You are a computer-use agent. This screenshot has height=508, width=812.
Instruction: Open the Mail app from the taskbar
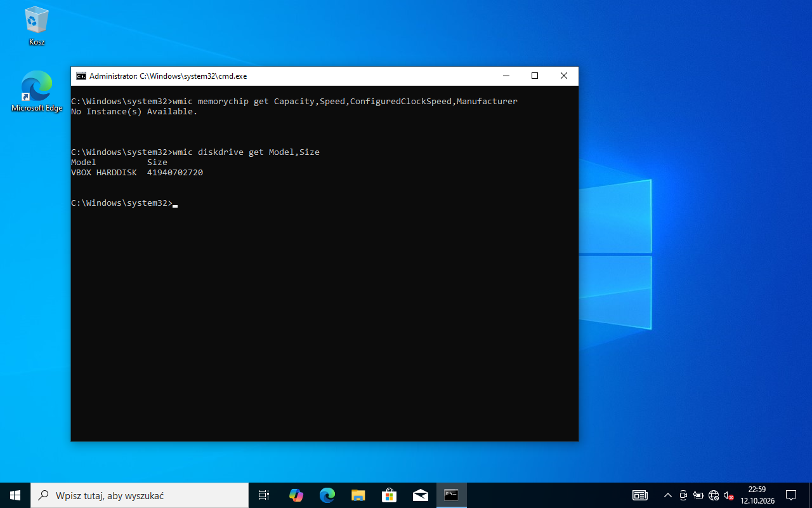[x=420, y=495]
